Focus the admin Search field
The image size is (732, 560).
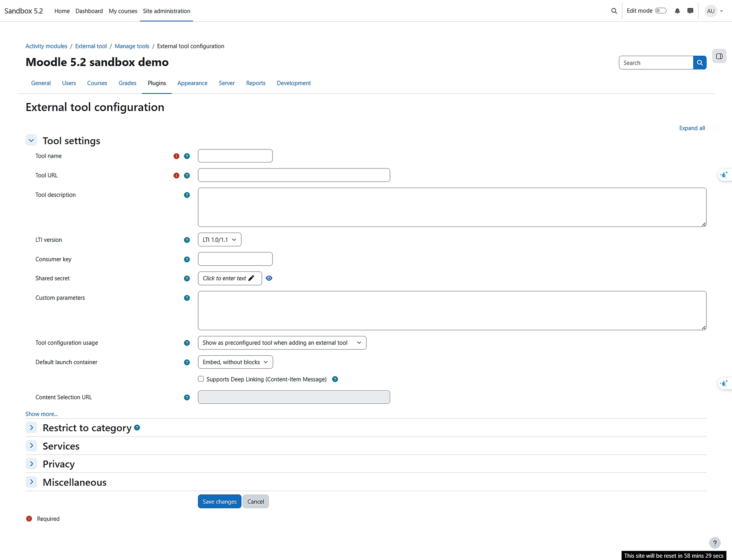[656, 63]
